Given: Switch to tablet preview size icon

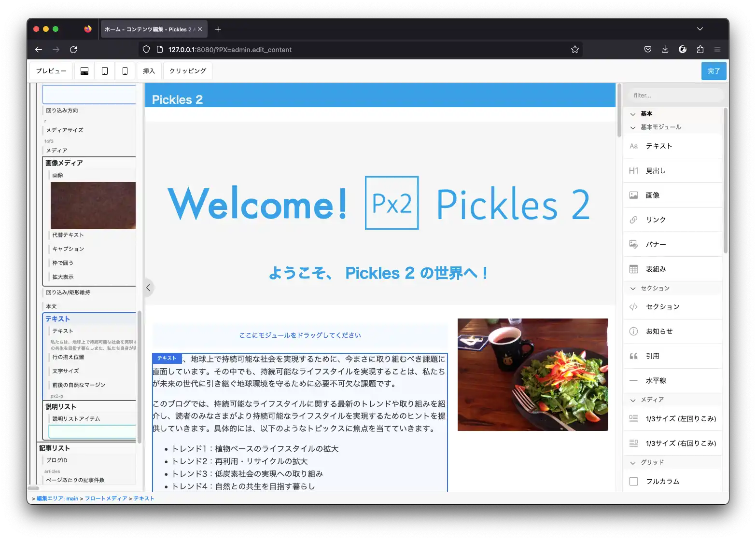Looking at the screenshot, I should 105,71.
